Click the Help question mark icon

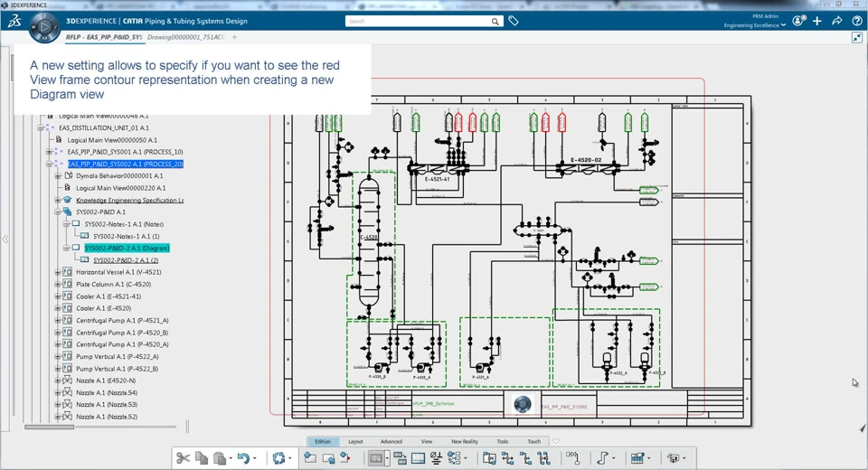[857, 21]
